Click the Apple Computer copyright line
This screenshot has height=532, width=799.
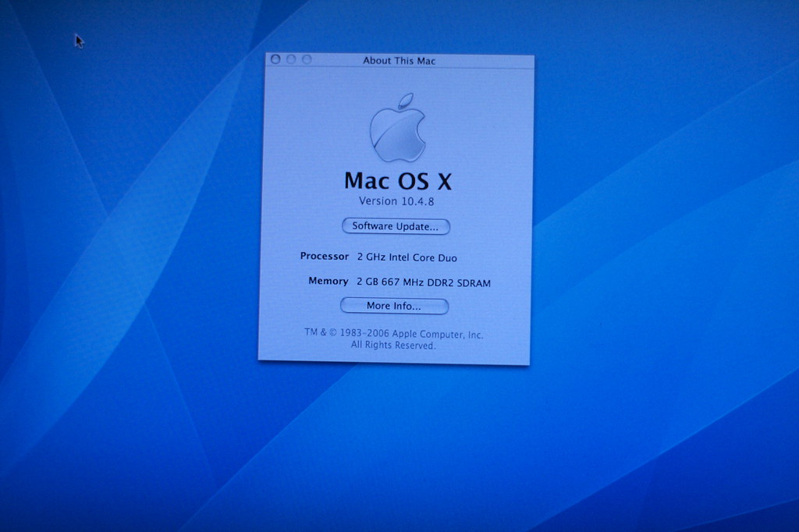click(394, 334)
